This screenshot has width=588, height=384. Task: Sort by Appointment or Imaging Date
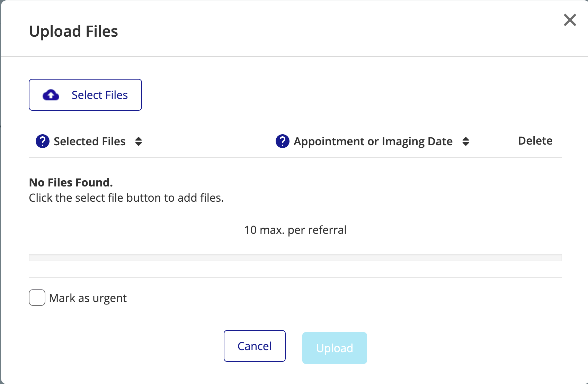(466, 141)
